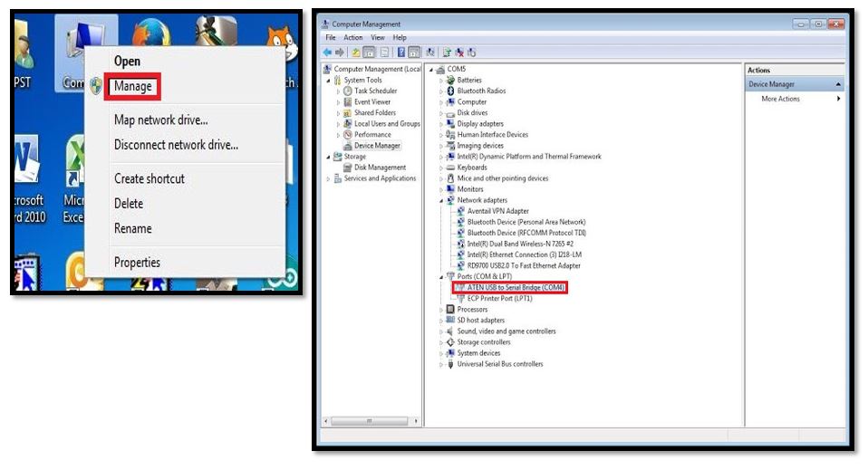Choose Create shortcut in the context menu

coord(149,178)
